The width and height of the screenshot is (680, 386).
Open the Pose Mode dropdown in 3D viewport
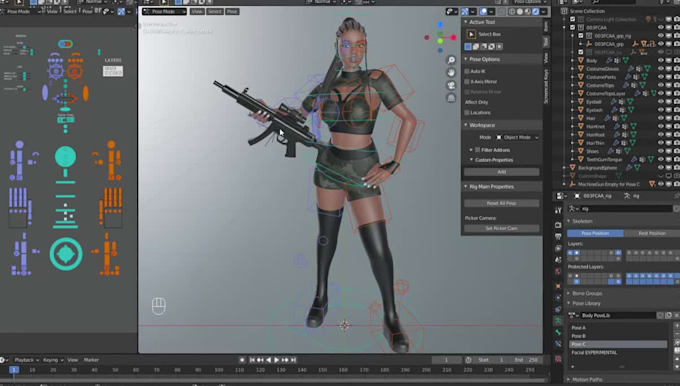[164, 12]
